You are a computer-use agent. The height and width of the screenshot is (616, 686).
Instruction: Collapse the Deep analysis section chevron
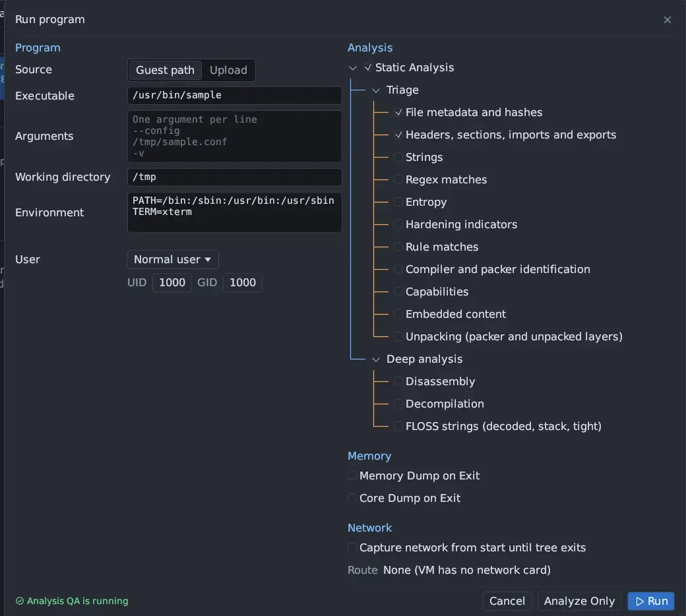tap(376, 359)
